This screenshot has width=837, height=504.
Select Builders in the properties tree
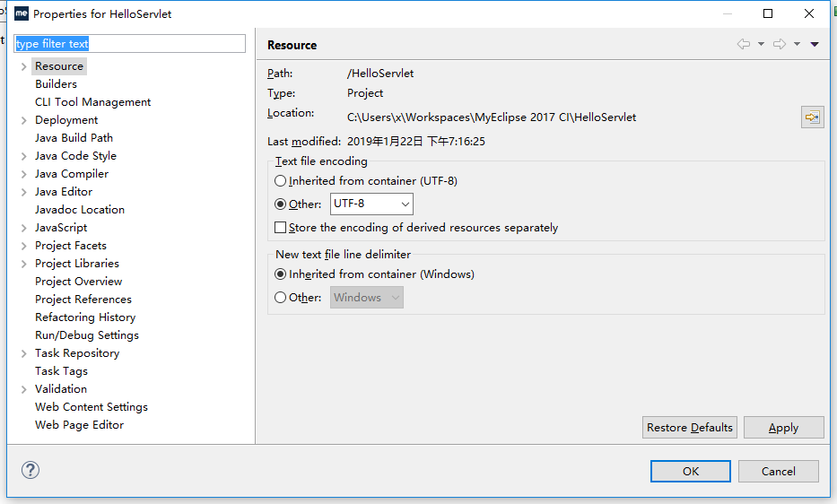point(56,83)
